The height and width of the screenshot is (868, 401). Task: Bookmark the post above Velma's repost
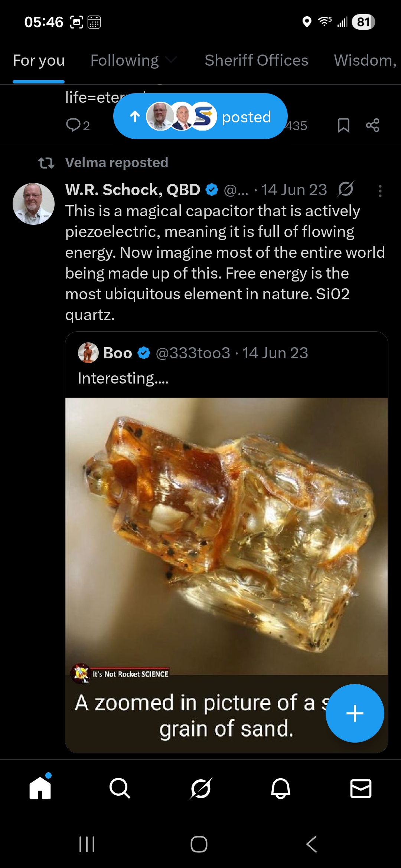click(343, 125)
